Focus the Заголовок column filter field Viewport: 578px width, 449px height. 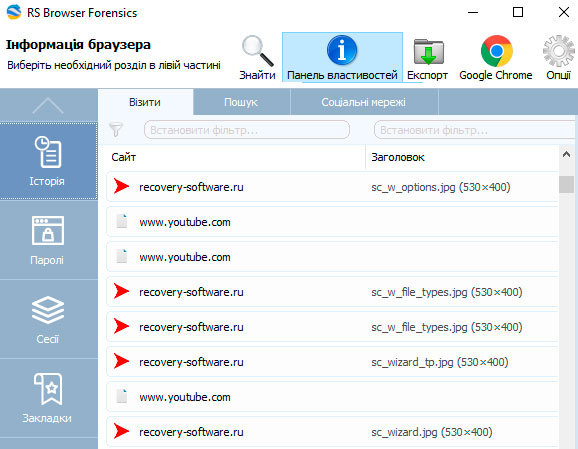coord(474,130)
